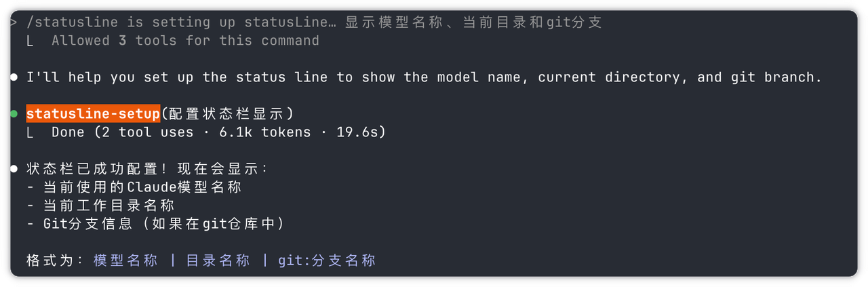Click the pipe separator before git:分支名称

coord(265,261)
